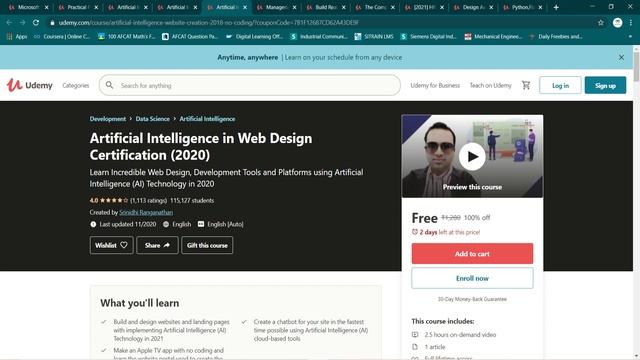Open instructor Srinidhi Ranganathan profile

(146, 212)
